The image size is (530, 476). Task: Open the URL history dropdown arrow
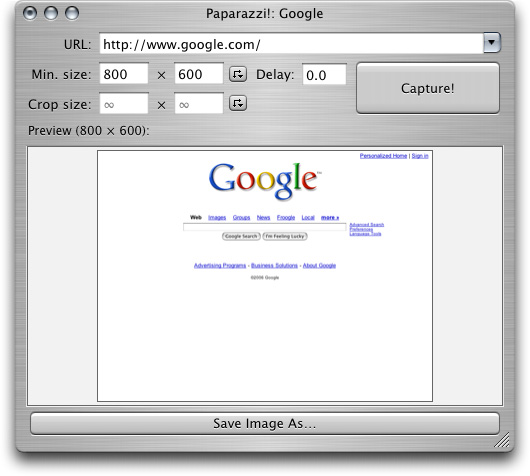click(492, 43)
